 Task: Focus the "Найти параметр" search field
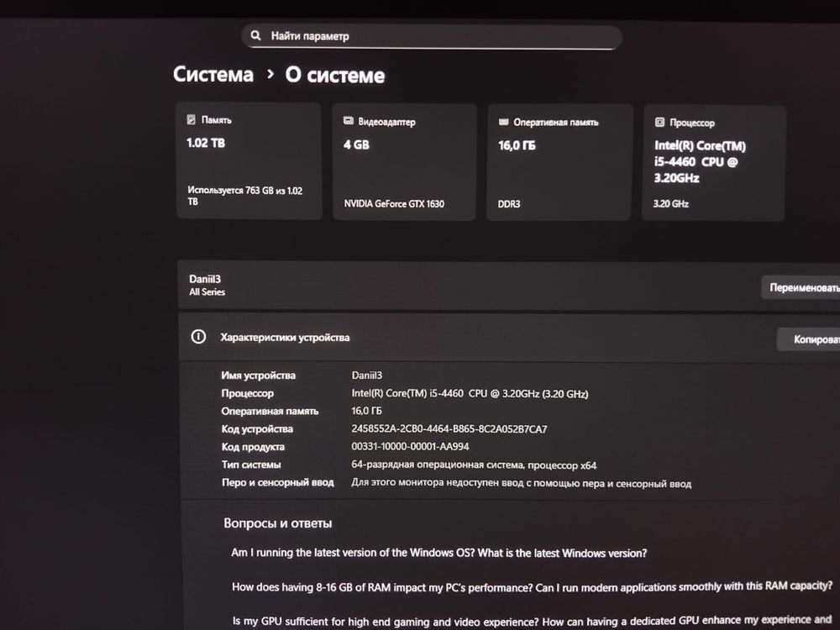tap(432, 36)
